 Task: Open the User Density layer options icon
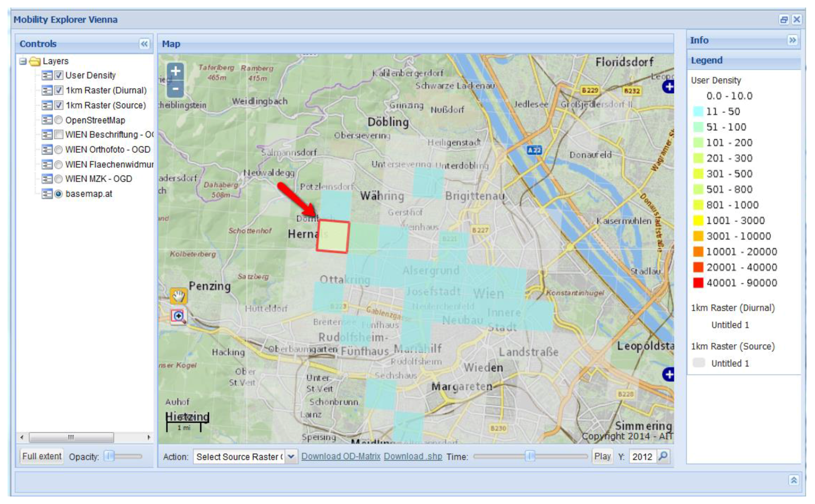pos(47,75)
